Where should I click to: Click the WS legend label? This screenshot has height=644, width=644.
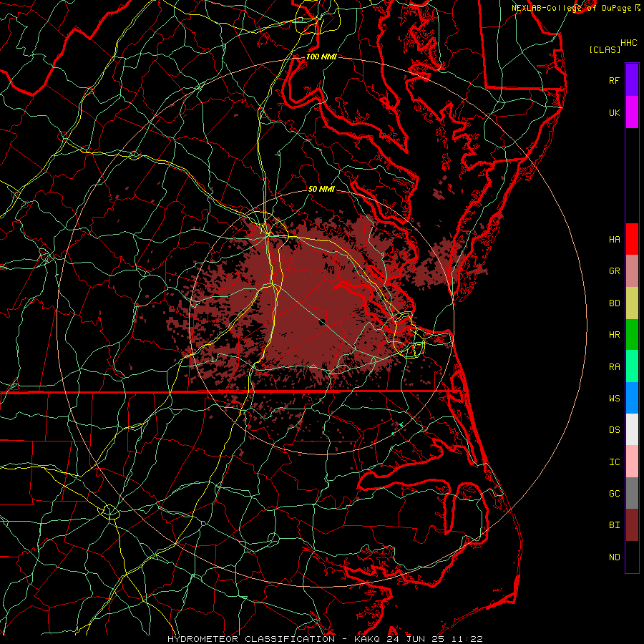[614, 398]
